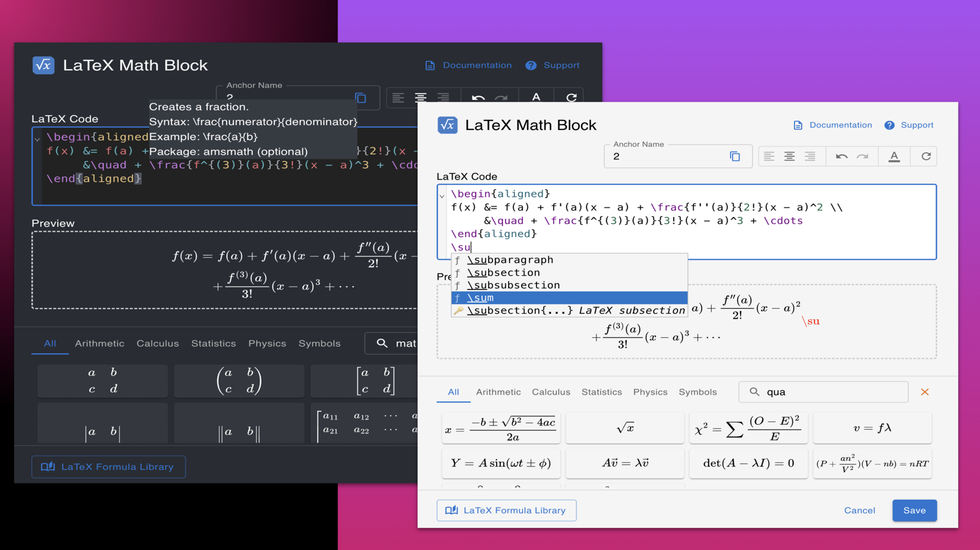Click the Cancel button
The image size is (980, 550).
[x=859, y=510]
